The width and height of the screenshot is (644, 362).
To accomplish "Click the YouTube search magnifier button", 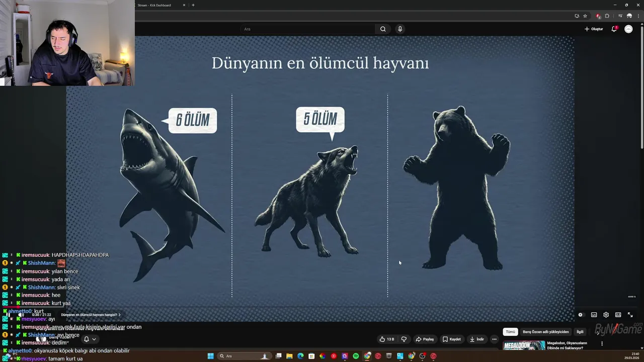I will 383,29.
